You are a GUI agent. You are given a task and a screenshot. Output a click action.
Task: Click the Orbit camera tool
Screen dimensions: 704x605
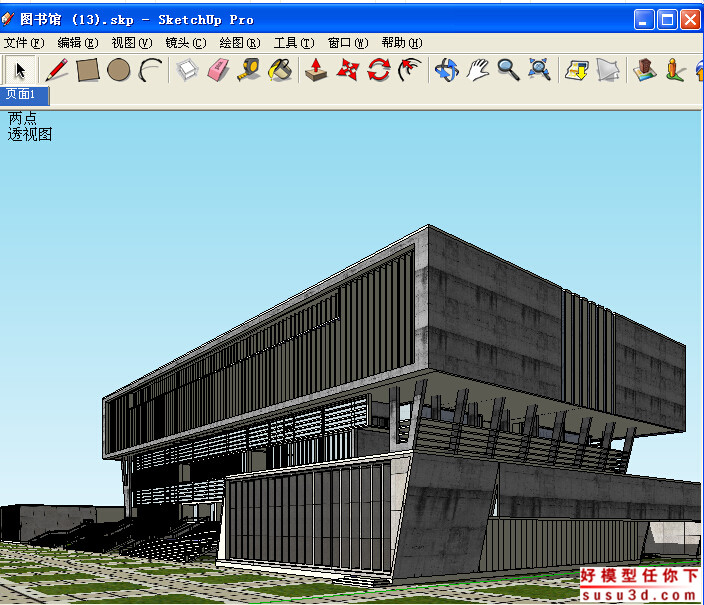(x=447, y=70)
